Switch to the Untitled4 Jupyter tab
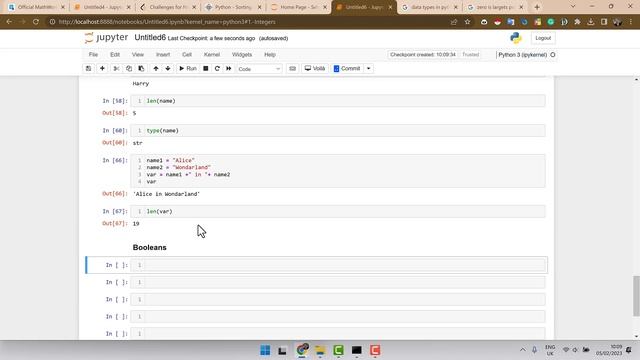Screen dimensions: 640x360 [102, 7]
